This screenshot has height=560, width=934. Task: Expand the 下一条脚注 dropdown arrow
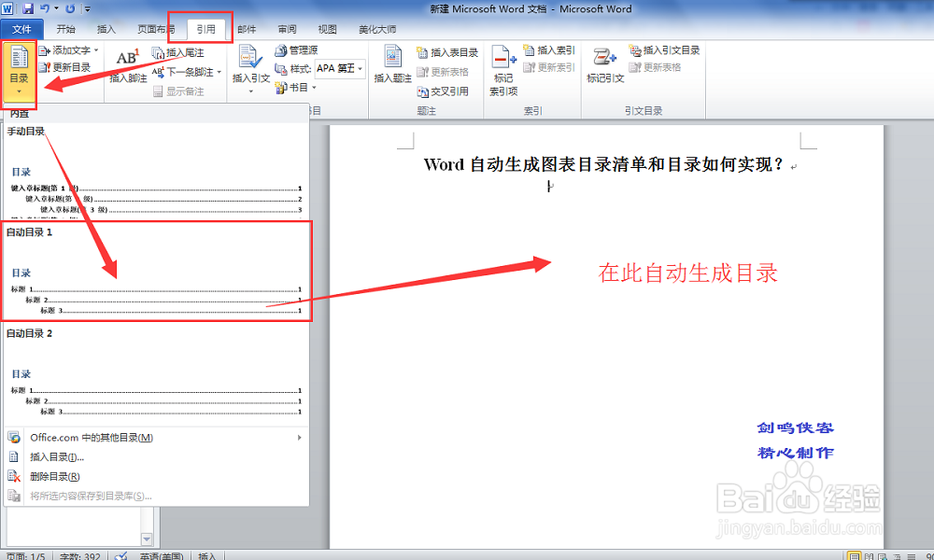click(219, 72)
